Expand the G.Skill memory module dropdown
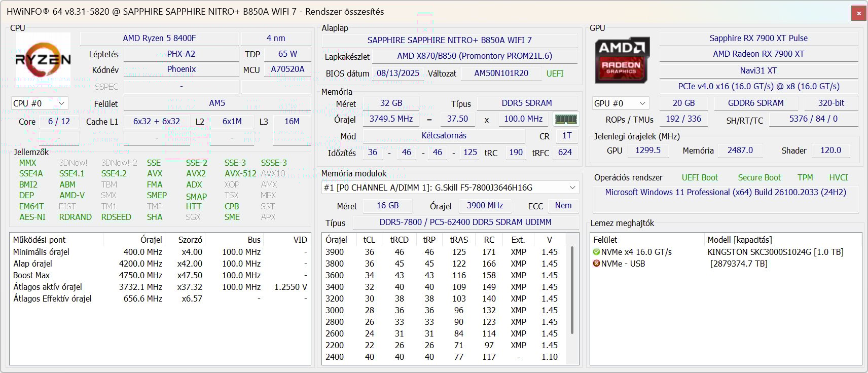This screenshot has width=868, height=373. (572, 188)
